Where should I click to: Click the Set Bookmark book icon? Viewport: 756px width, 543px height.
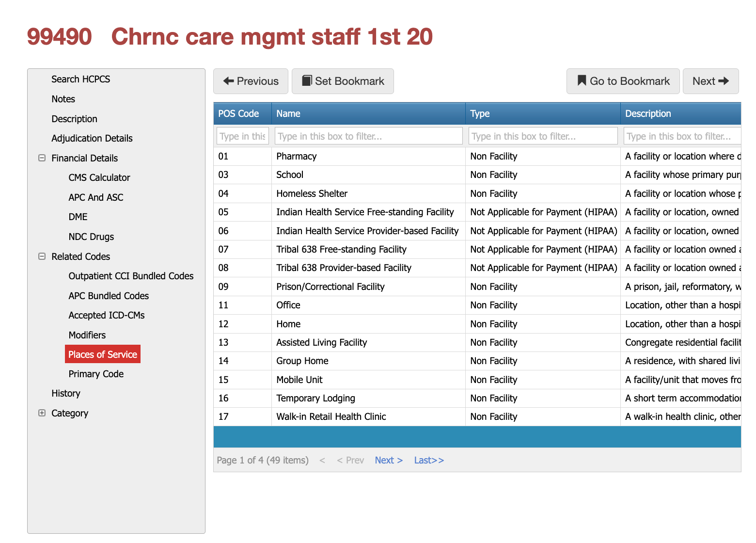[307, 80]
